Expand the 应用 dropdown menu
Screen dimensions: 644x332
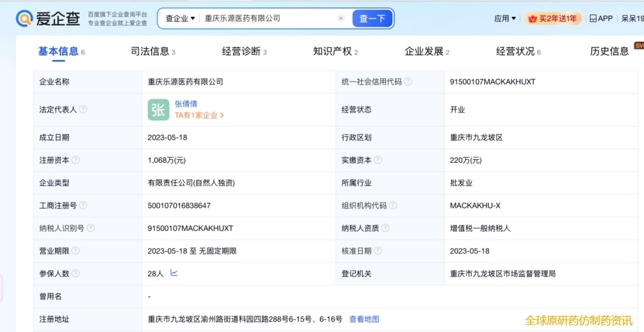(x=505, y=18)
